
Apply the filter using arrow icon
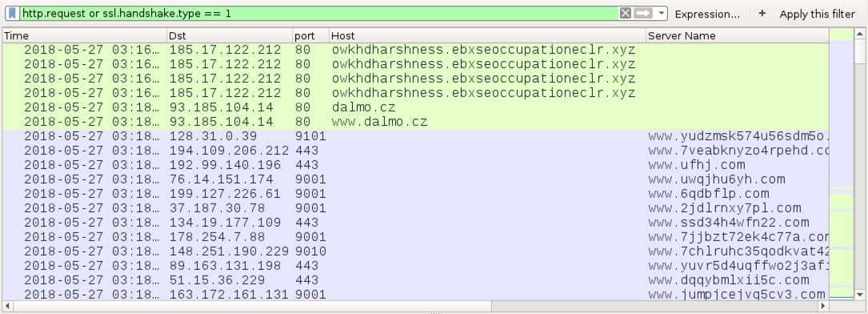(x=642, y=14)
